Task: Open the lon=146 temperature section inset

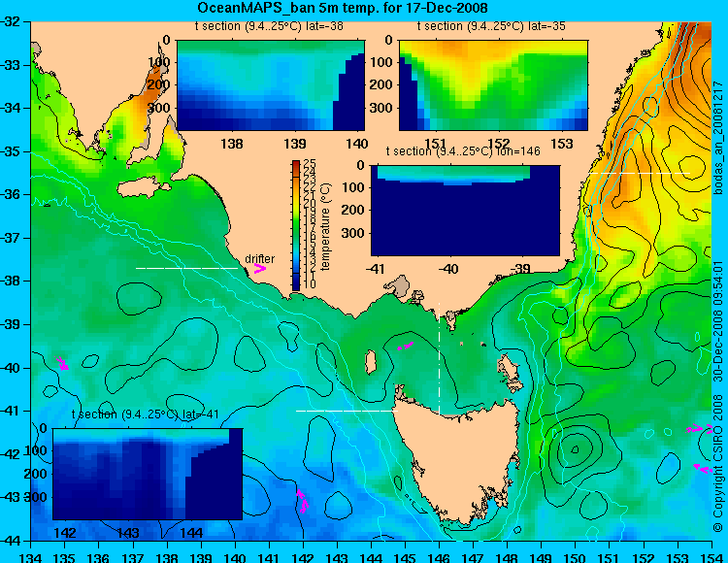Action: click(465, 211)
